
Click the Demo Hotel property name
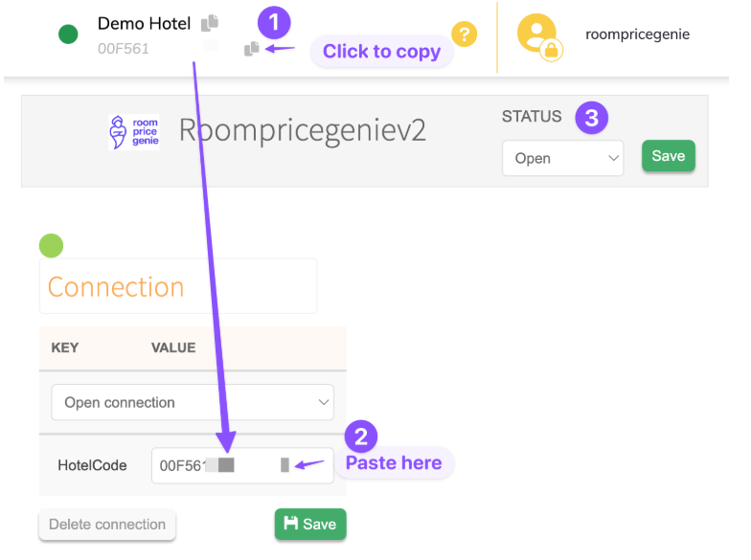[x=144, y=23]
